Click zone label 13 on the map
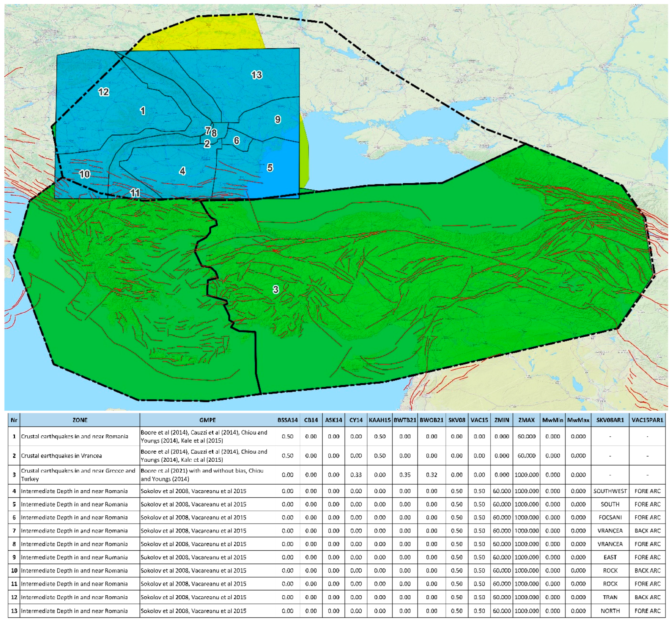Screen dimensions: 672x623 256,75
